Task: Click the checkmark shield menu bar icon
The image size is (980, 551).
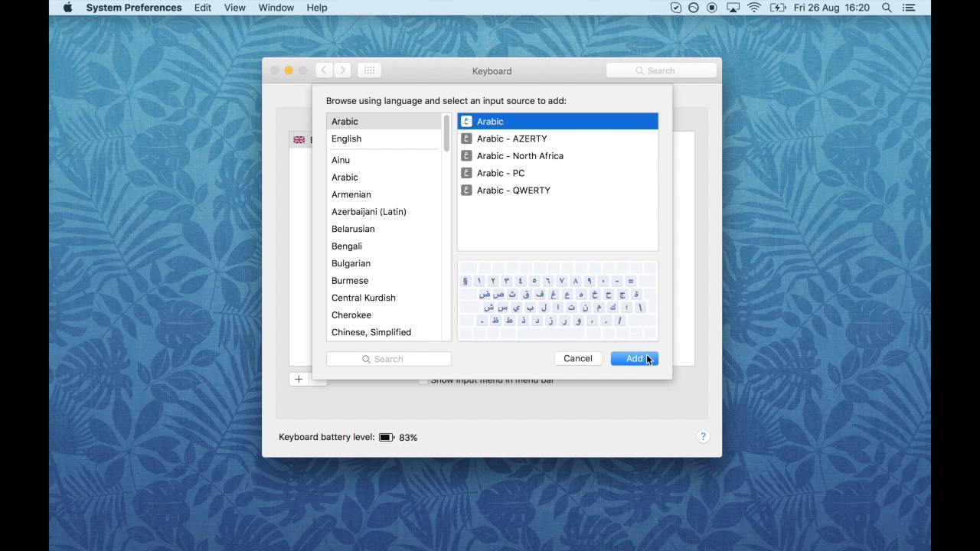Action: pos(675,8)
